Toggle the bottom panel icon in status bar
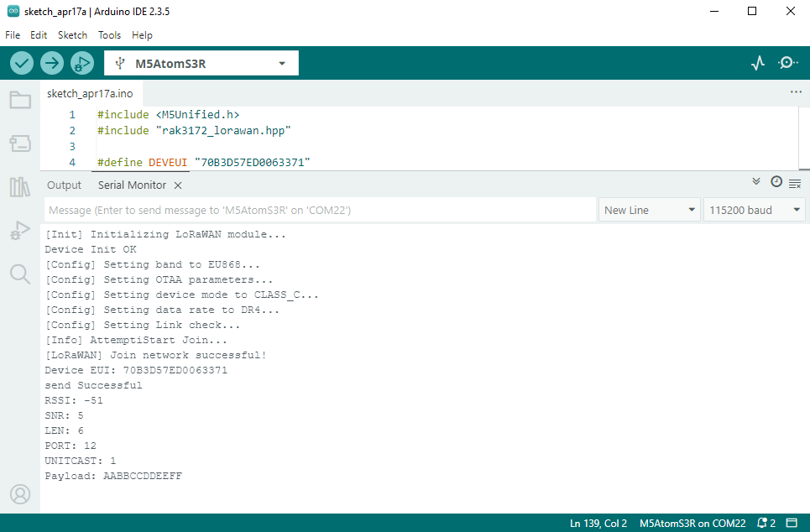 (x=792, y=523)
